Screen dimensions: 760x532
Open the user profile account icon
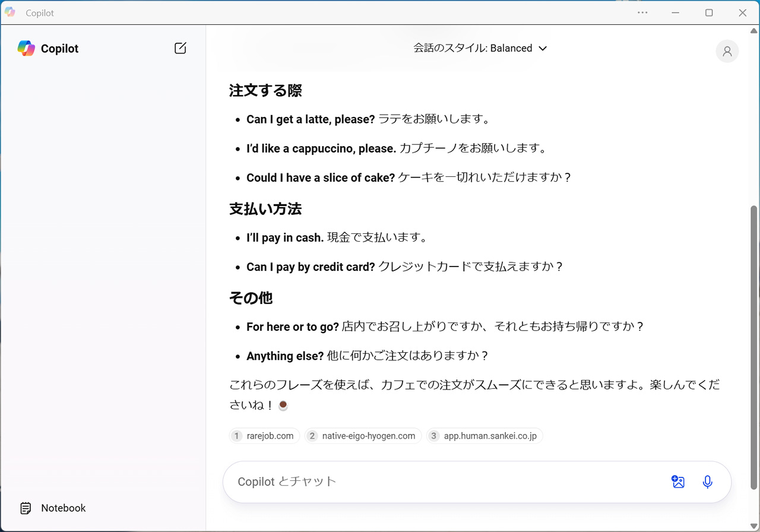727,51
